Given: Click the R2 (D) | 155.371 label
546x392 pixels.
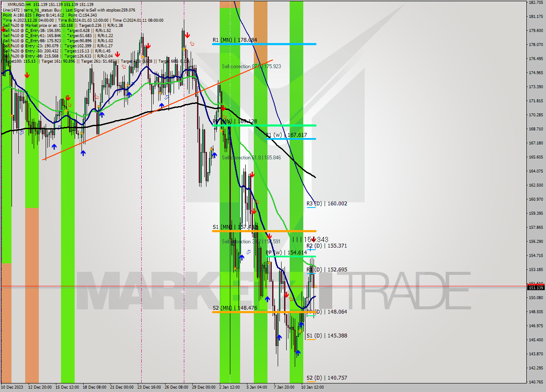Looking at the screenshot, I should pyautogui.click(x=327, y=246).
